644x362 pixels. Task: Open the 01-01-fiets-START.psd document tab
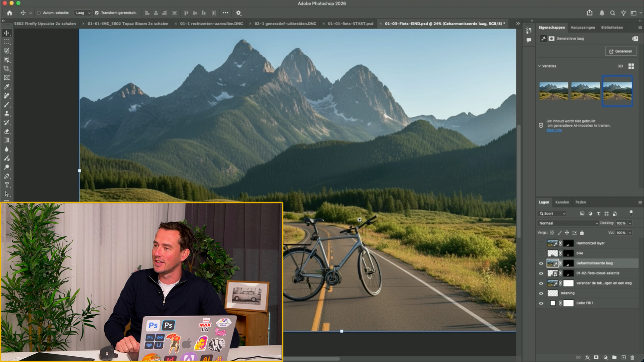tap(350, 24)
